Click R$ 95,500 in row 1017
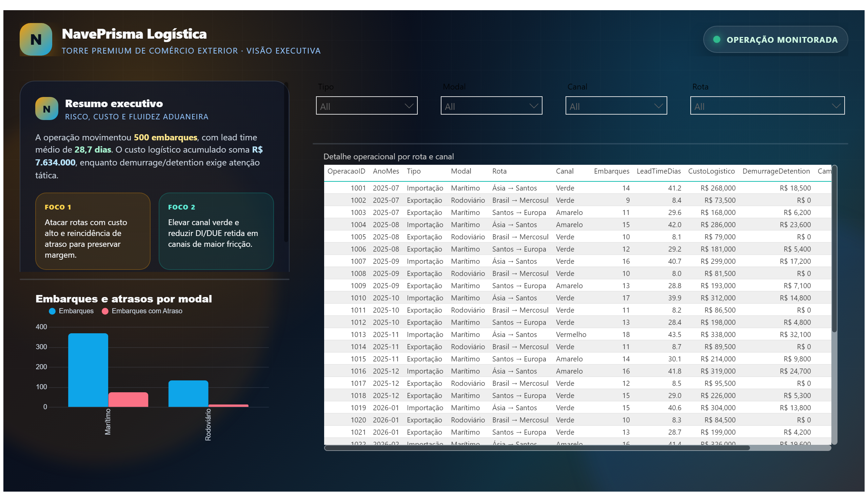The width and height of the screenshot is (868, 495). [x=720, y=383]
